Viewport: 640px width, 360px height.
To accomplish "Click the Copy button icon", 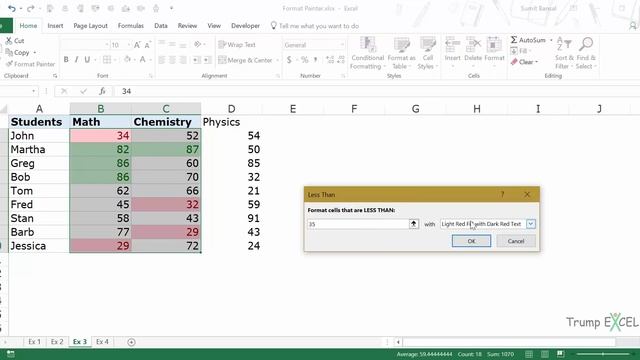I will pos(9,52).
